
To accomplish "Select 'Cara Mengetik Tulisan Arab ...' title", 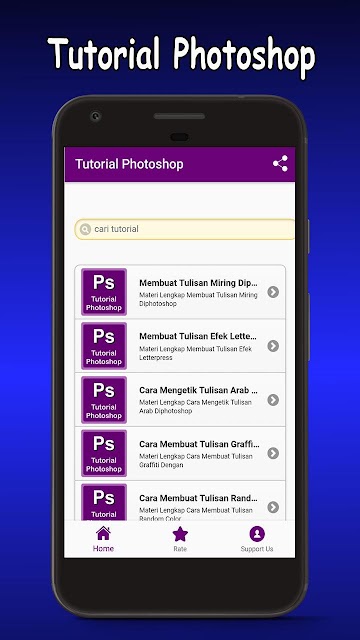I will pyautogui.click(x=199, y=390).
